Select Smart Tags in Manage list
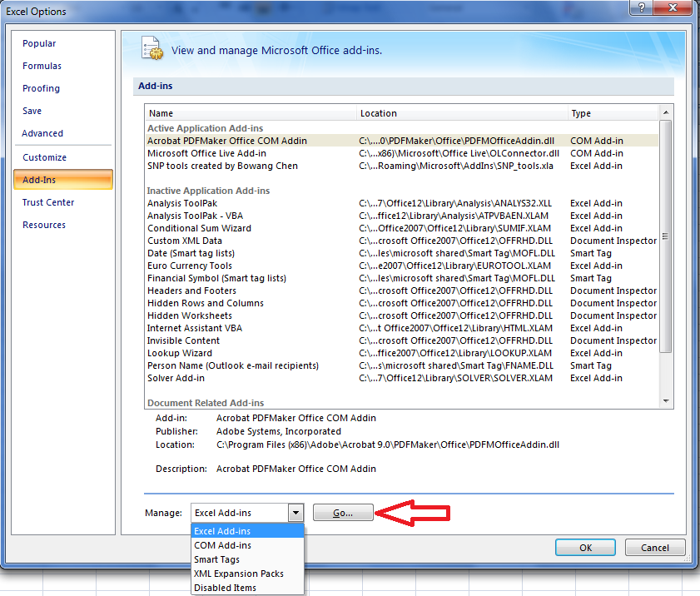 click(x=216, y=559)
